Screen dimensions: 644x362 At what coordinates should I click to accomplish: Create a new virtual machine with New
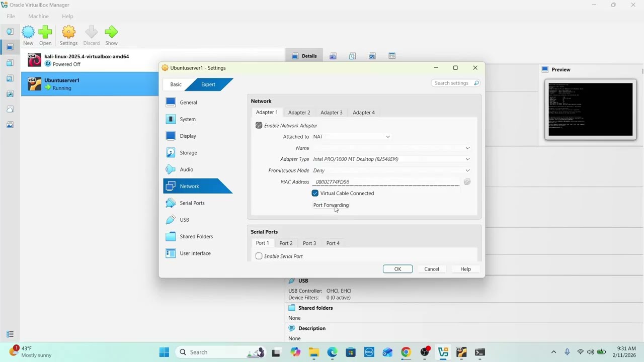(28, 36)
